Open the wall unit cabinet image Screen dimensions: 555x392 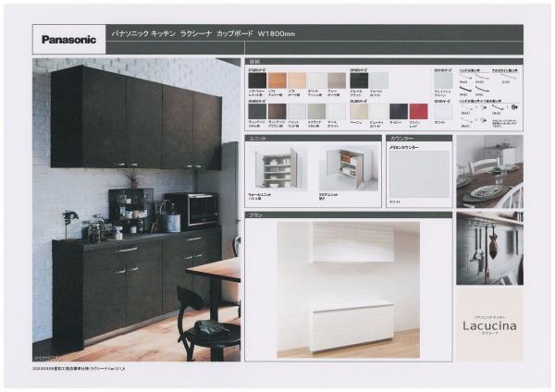click(x=276, y=168)
